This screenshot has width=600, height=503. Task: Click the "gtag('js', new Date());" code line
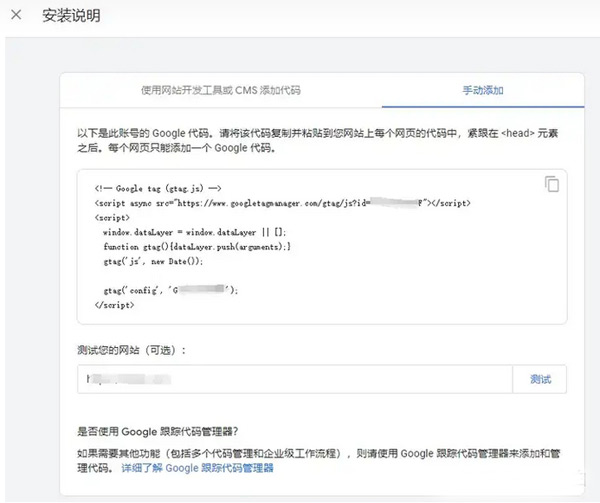pos(153,262)
